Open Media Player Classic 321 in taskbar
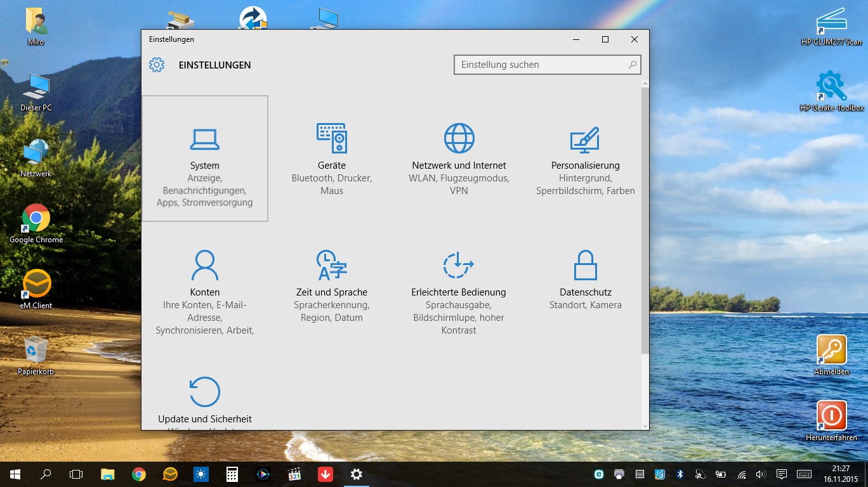The width and height of the screenshot is (868, 487). click(294, 474)
